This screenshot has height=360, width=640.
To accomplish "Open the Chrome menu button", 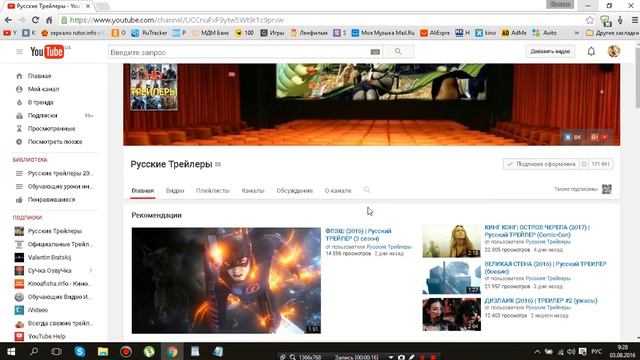I will click(x=635, y=20).
